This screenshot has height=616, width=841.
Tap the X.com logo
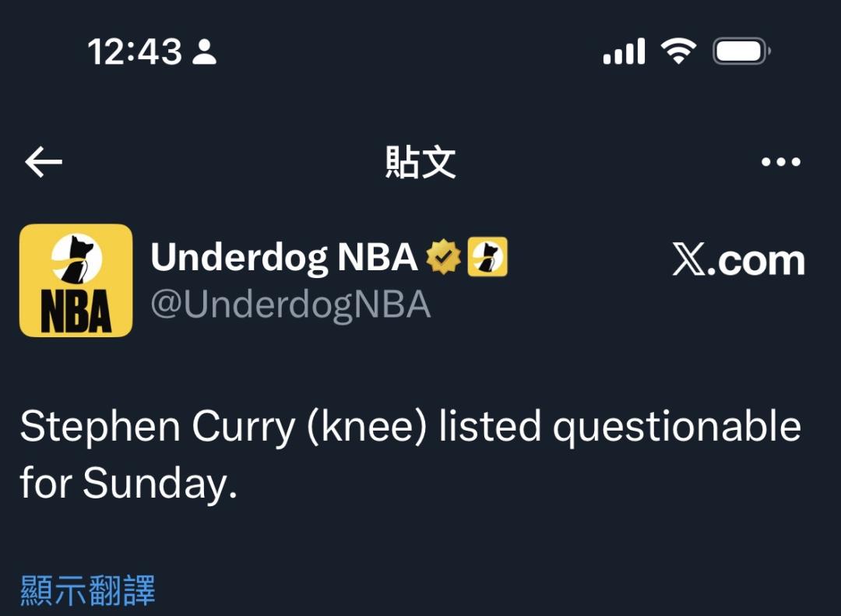(x=738, y=261)
